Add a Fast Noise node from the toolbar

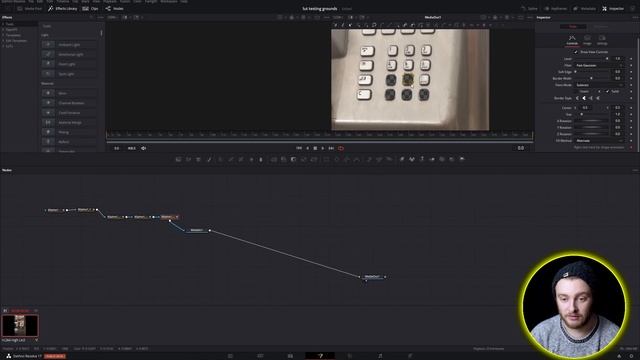click(x=189, y=159)
